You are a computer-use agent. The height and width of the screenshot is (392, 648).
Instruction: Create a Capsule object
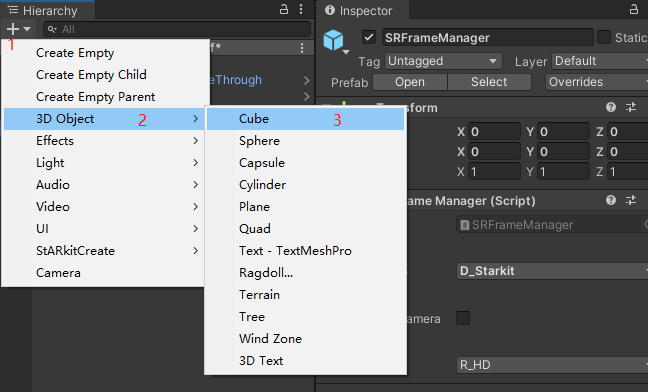(305, 163)
